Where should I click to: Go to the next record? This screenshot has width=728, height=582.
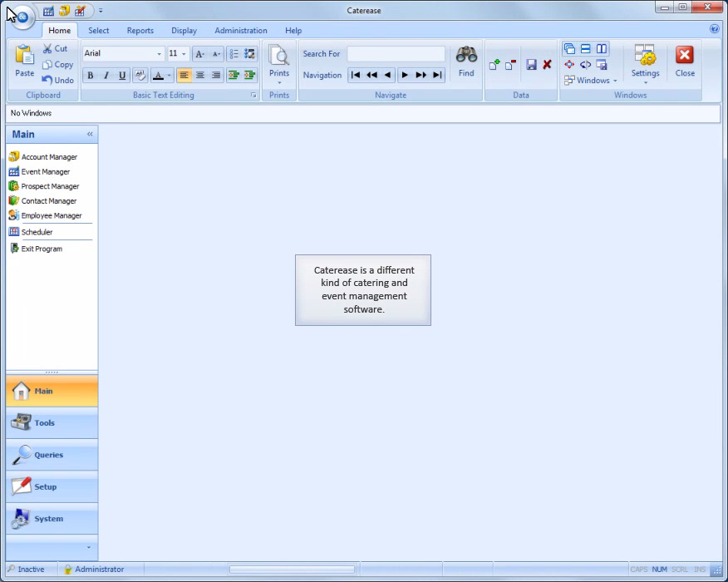point(405,76)
